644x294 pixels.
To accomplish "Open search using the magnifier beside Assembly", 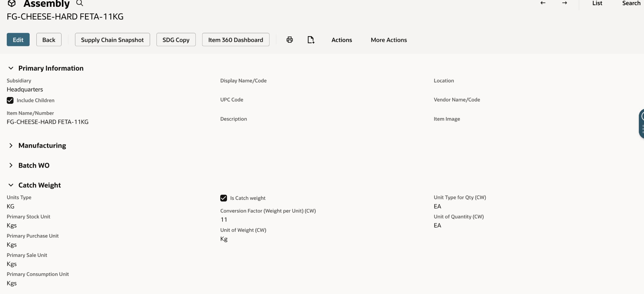I will 80,3.
